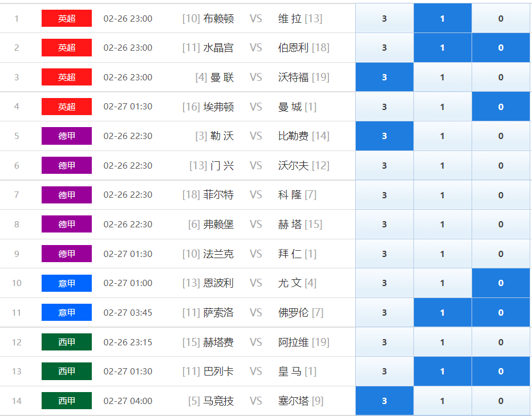Select 1 for 曼联 vs 沃特福
The height and width of the screenshot is (416, 532).
coord(442,77)
